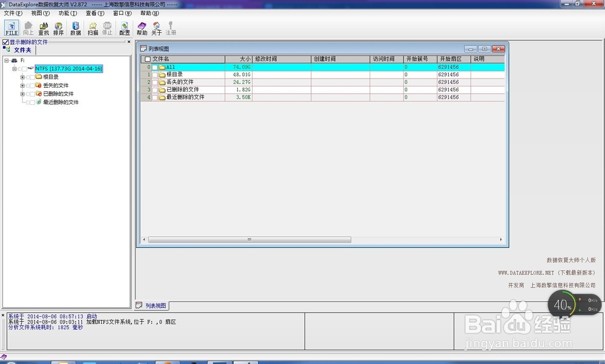Check the All row checkbox
This screenshot has width=605, height=364.
tap(155, 67)
